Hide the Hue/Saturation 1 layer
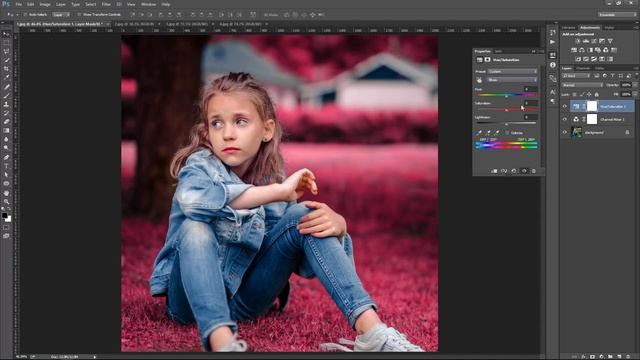Viewport: 640px width, 360px height. pos(565,106)
